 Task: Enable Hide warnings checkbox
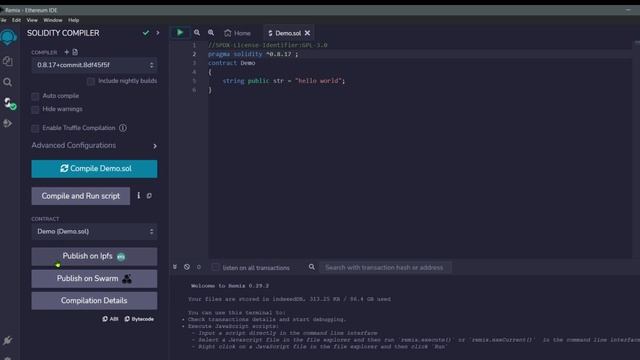[35, 109]
